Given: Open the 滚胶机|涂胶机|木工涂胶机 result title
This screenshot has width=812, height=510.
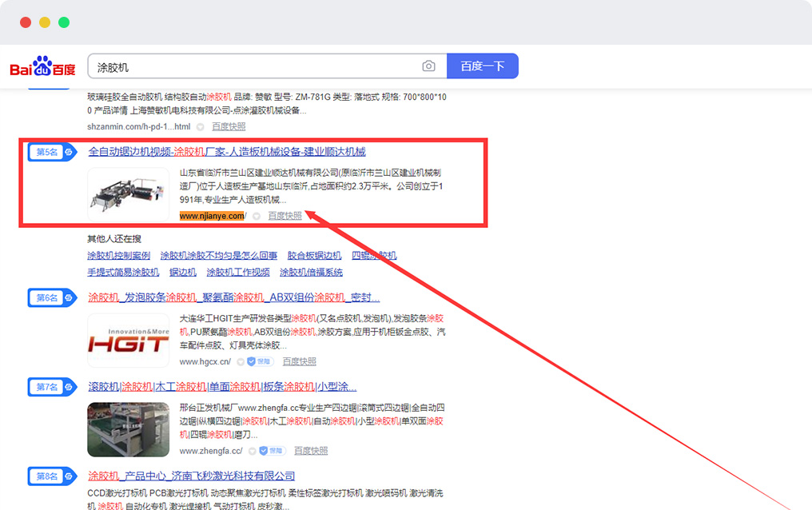Looking at the screenshot, I should [222, 387].
